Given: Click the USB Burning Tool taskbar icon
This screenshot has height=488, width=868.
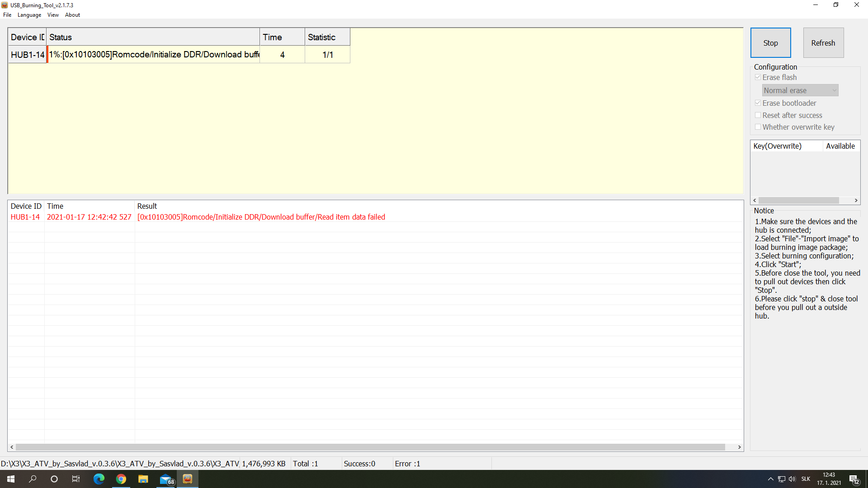Looking at the screenshot, I should click(188, 479).
